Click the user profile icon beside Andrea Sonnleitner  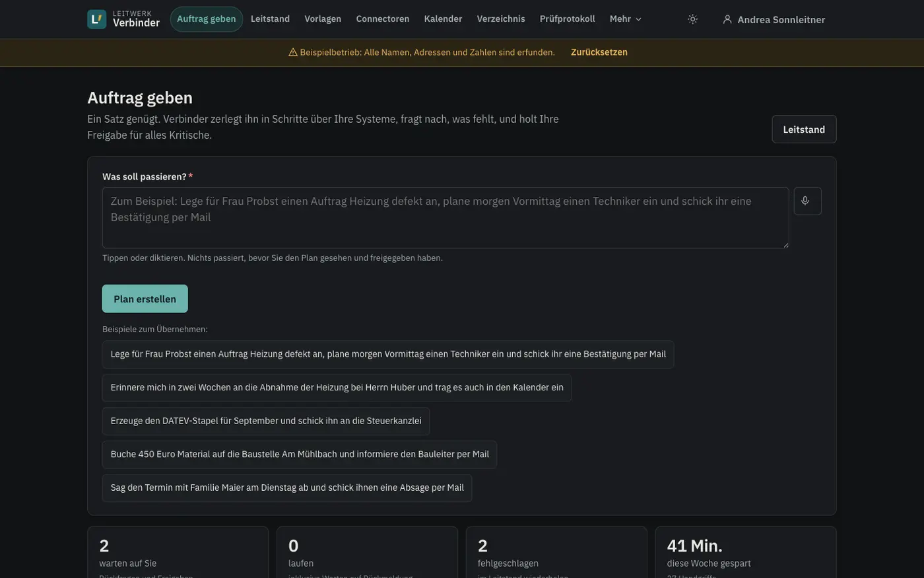click(x=727, y=19)
